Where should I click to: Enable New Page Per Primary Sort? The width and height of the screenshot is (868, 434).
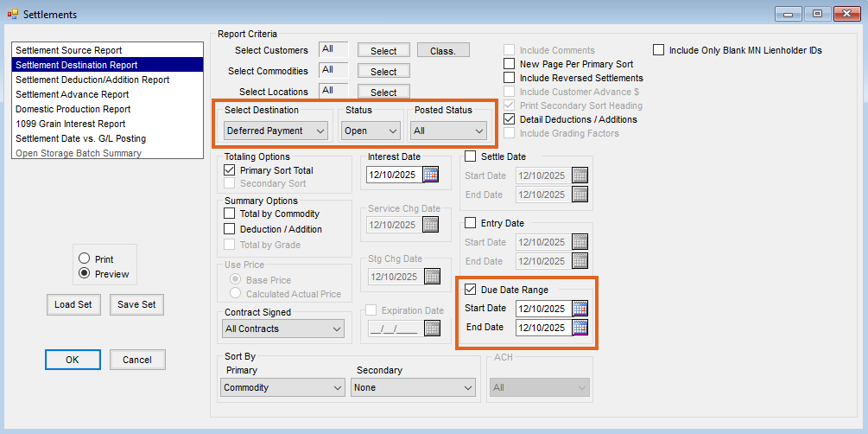(509, 64)
